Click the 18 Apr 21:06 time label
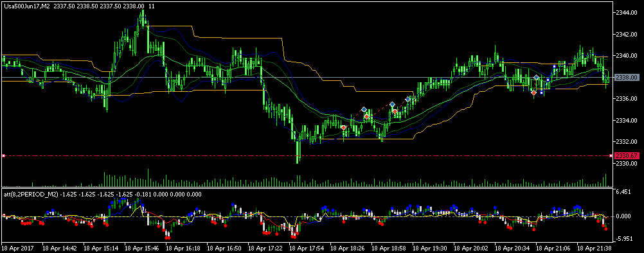This screenshot has width=644, height=253. coord(553,249)
